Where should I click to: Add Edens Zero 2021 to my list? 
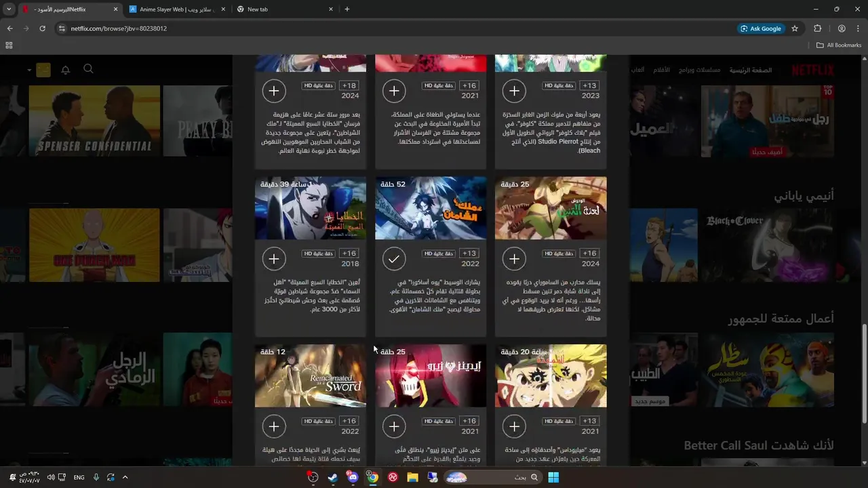point(394,426)
